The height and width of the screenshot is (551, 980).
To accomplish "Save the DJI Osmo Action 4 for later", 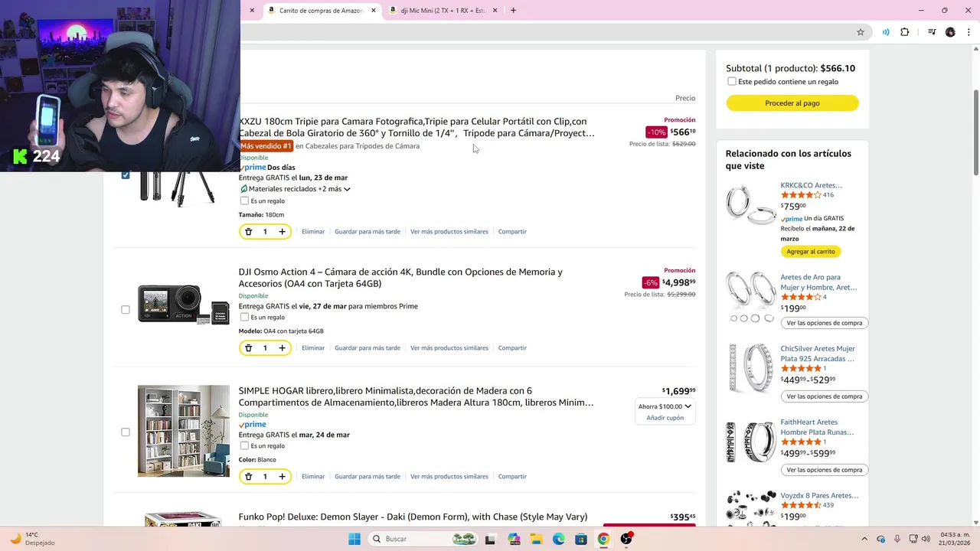I will pos(367,348).
